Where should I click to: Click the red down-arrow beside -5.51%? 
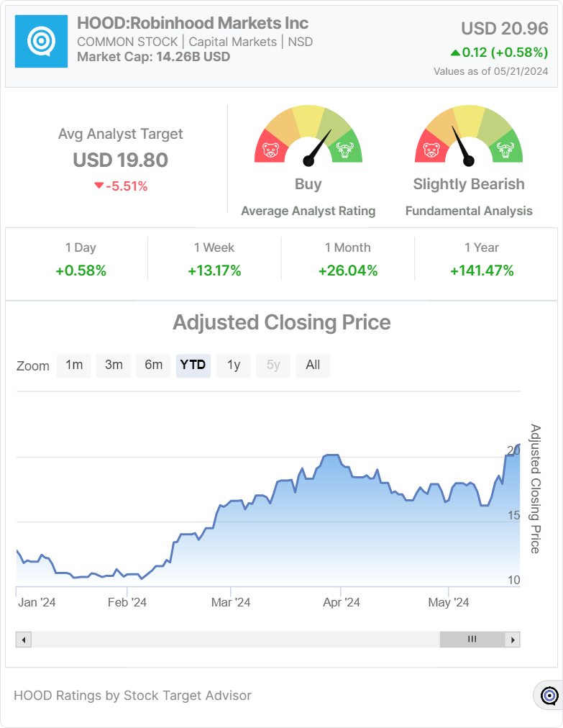point(99,186)
